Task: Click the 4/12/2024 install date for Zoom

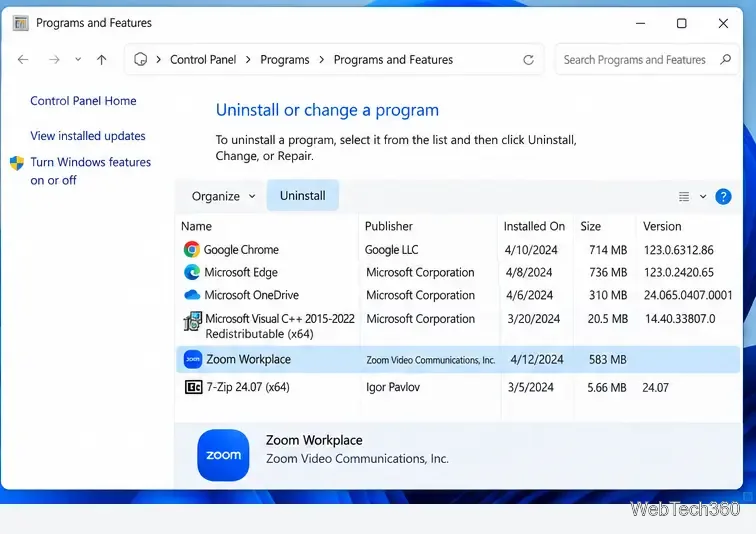Action: 537,360
